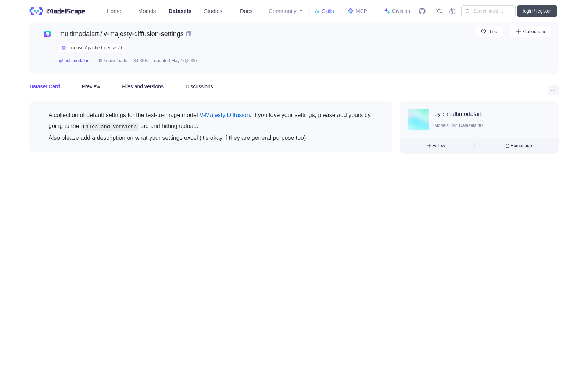Open the Files and versions tab
The width and height of the screenshot is (588, 368).
click(x=143, y=86)
